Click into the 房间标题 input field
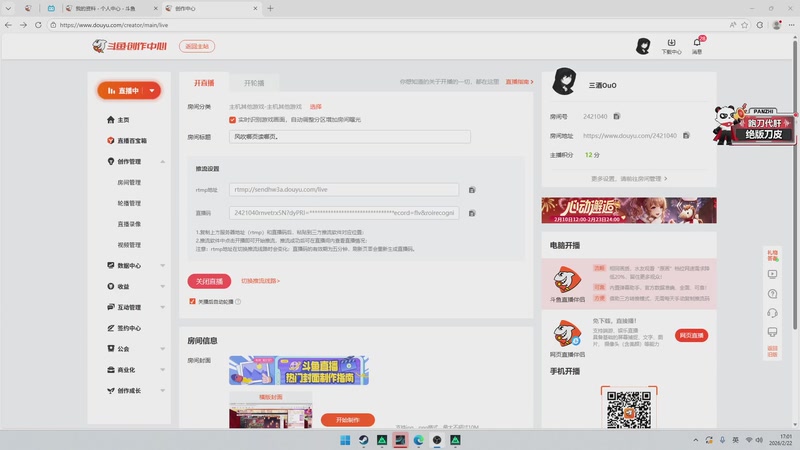The width and height of the screenshot is (800, 450). pyautogui.click(x=349, y=137)
